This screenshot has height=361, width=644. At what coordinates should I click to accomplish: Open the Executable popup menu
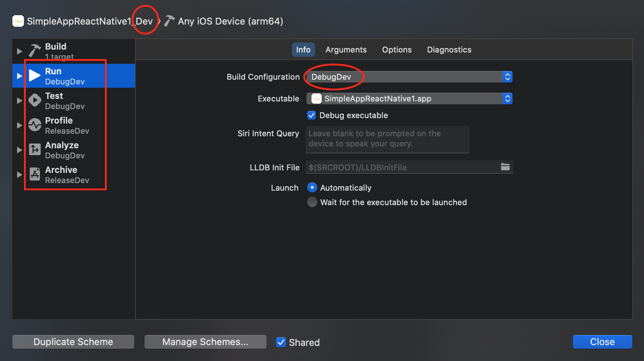[x=409, y=99]
